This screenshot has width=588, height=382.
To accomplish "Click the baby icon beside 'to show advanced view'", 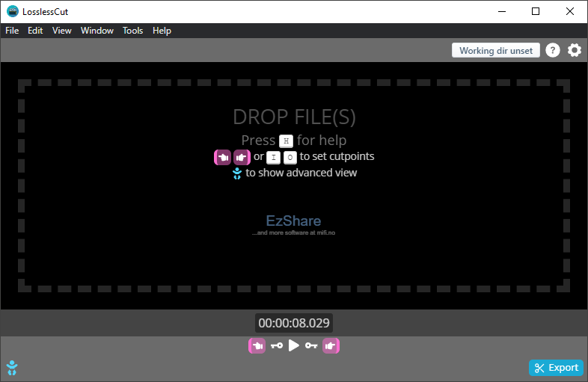I will click(x=237, y=173).
